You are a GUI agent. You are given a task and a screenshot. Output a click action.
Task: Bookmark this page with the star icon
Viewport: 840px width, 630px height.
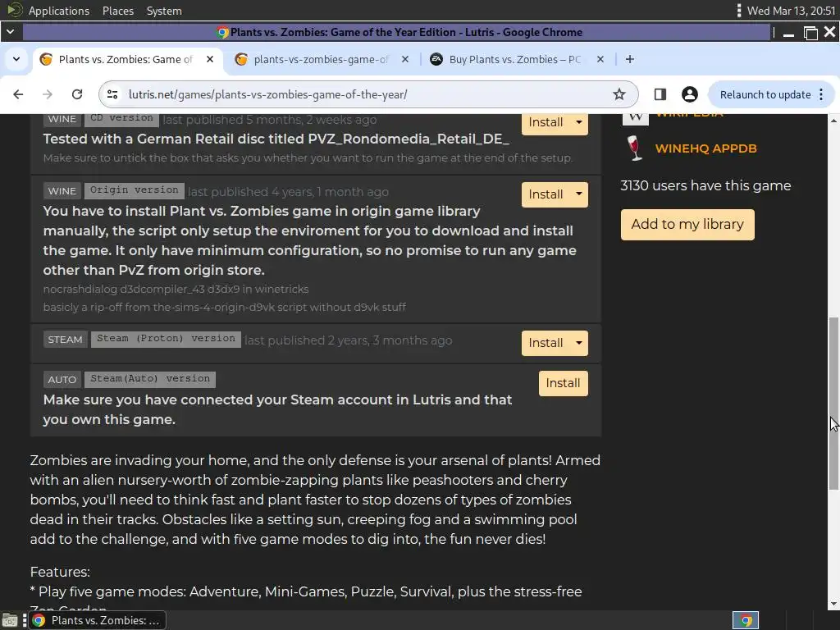(619, 95)
